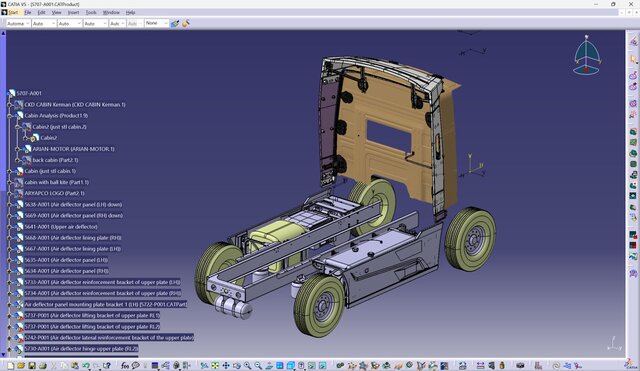Open the isometric view cube icon
The image size is (640, 371).
tap(291, 366)
